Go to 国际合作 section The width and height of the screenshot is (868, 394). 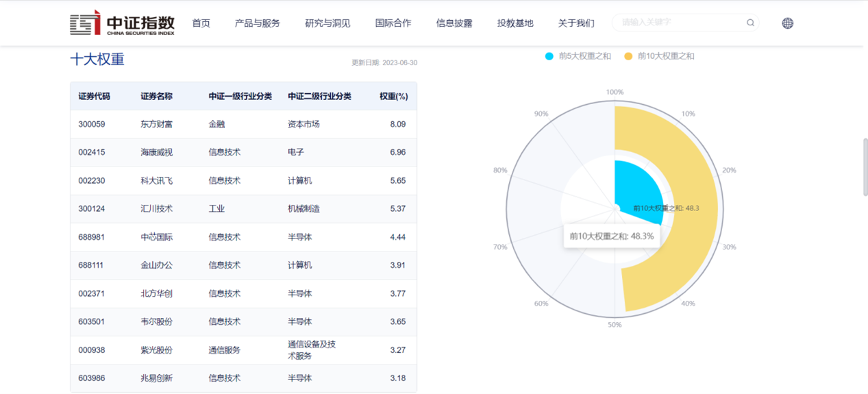[x=393, y=23]
